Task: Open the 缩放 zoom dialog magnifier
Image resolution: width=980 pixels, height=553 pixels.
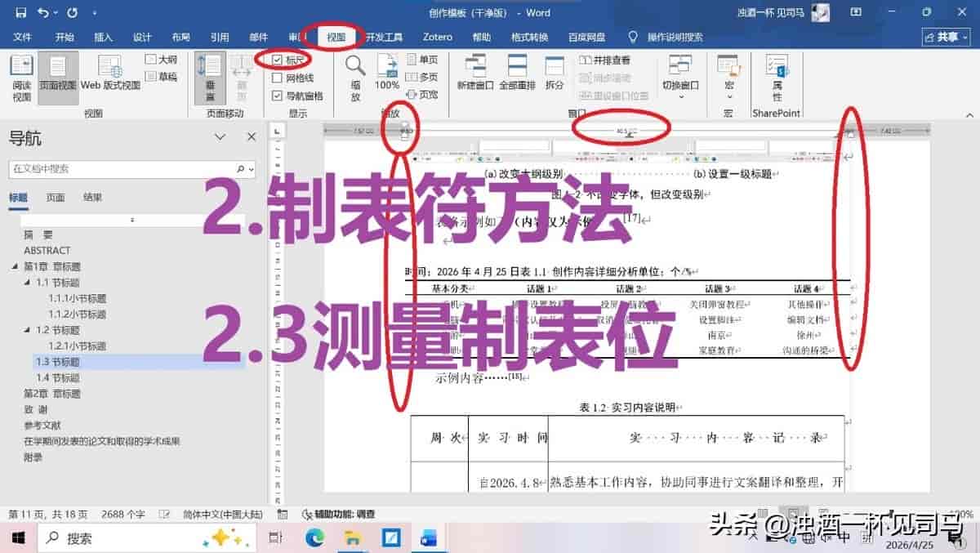Action: pyautogui.click(x=355, y=78)
